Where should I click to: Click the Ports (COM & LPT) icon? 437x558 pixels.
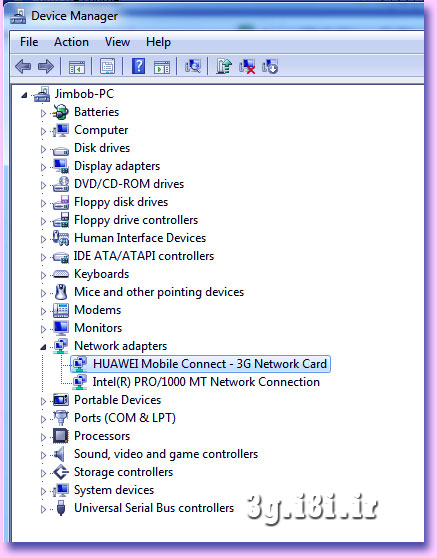[60, 418]
